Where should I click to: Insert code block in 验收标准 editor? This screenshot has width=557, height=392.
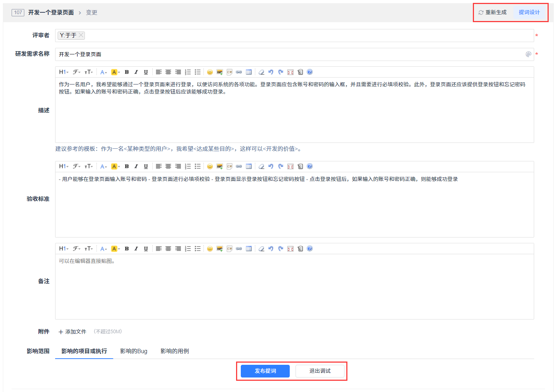click(x=230, y=166)
